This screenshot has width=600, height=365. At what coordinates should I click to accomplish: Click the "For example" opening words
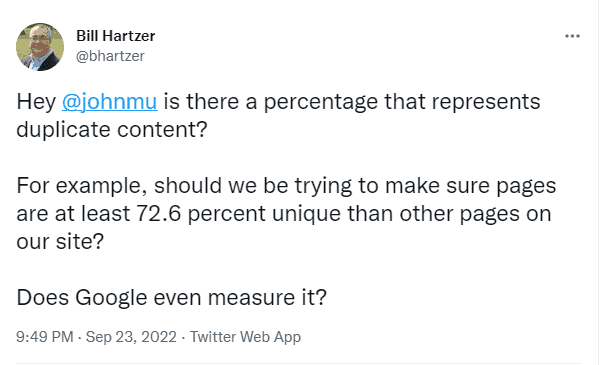[82, 186]
